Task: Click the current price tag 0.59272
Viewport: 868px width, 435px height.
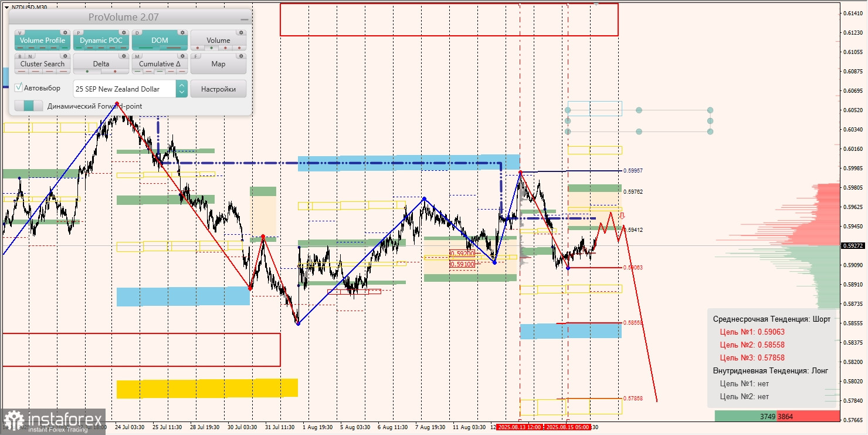Action: [853, 246]
